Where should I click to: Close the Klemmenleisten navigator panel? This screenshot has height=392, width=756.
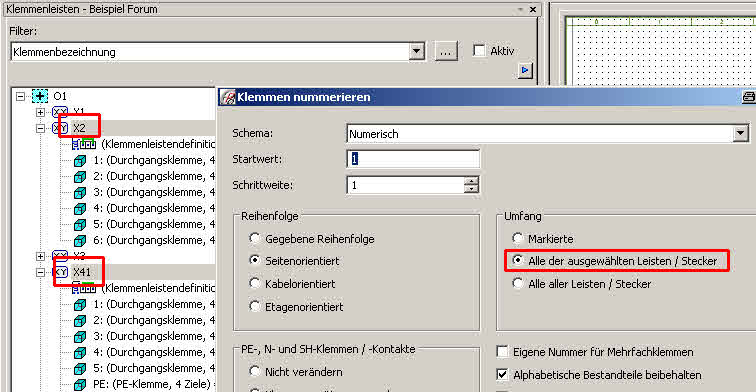533,9
